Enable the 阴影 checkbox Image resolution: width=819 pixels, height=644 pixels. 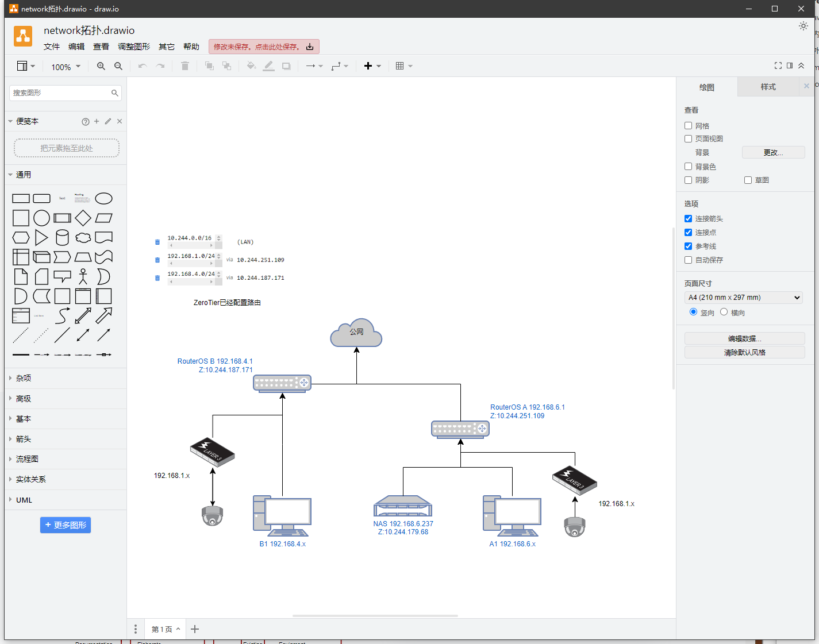pos(688,180)
